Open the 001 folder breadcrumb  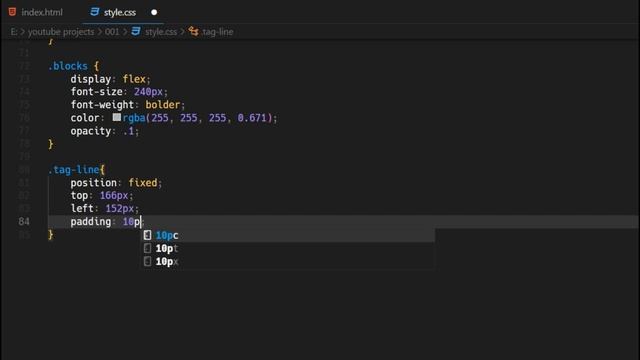click(x=112, y=32)
